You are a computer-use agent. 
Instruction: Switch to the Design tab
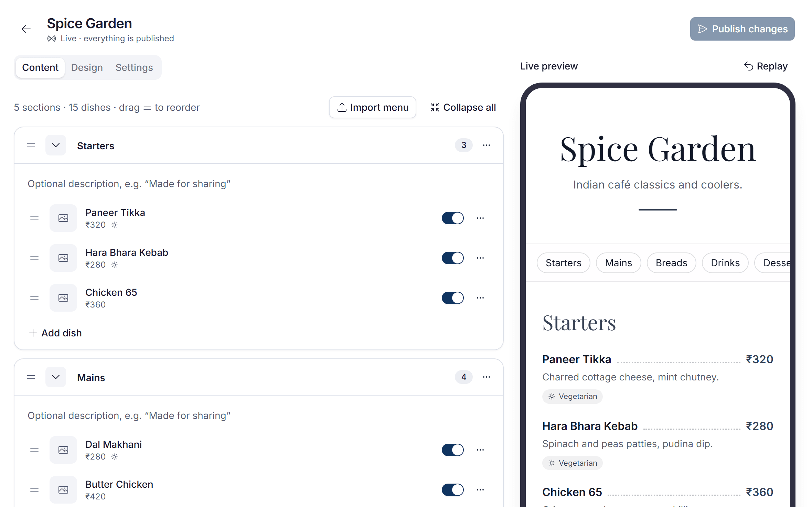tap(87, 67)
